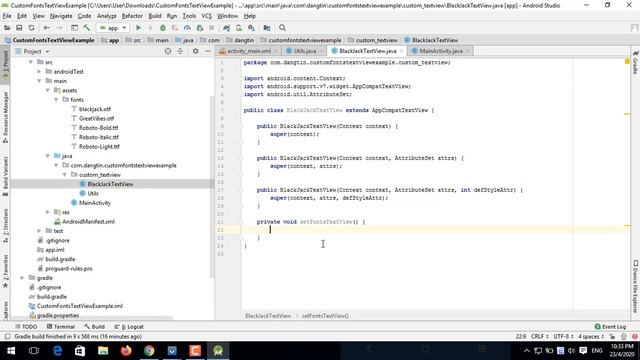Select Roboto-Bold.ttf in tree
Image resolution: width=640 pixels, height=360 pixels.
98,128
